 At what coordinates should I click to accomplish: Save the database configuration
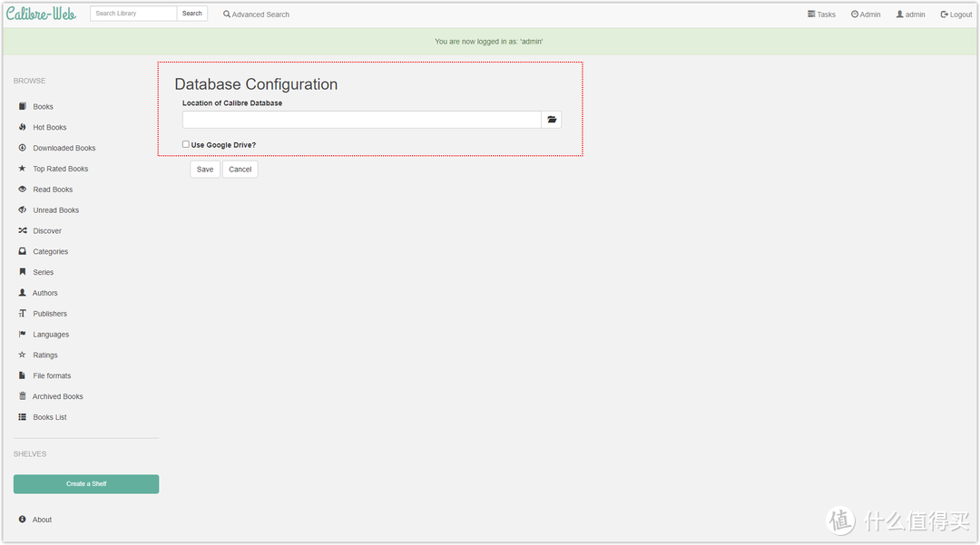click(x=205, y=170)
